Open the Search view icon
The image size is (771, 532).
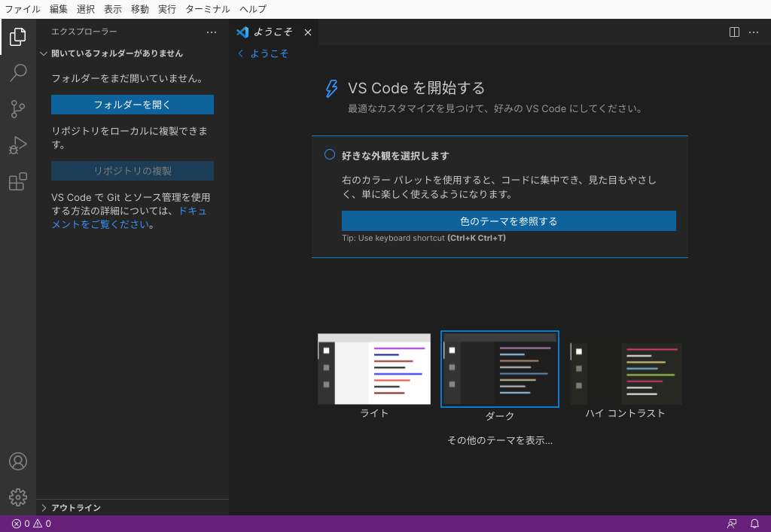tap(18, 73)
